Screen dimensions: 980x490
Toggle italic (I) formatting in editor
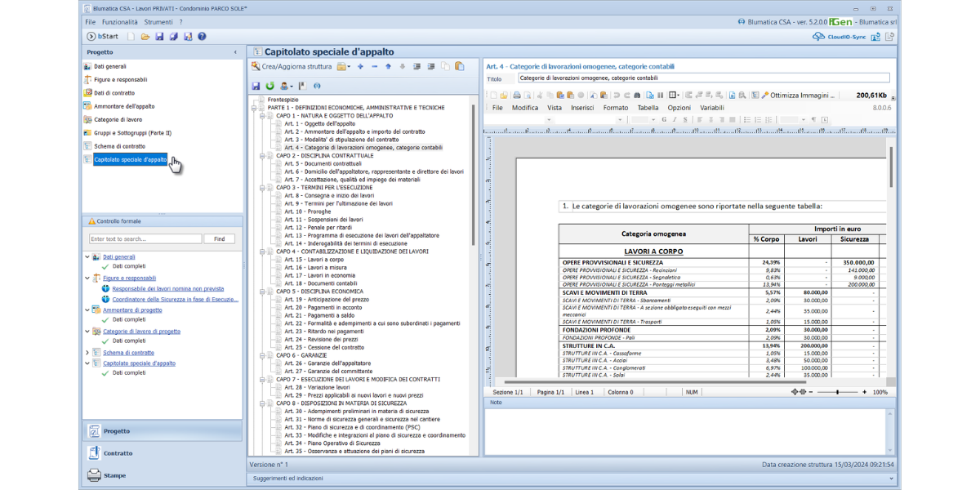point(675,120)
